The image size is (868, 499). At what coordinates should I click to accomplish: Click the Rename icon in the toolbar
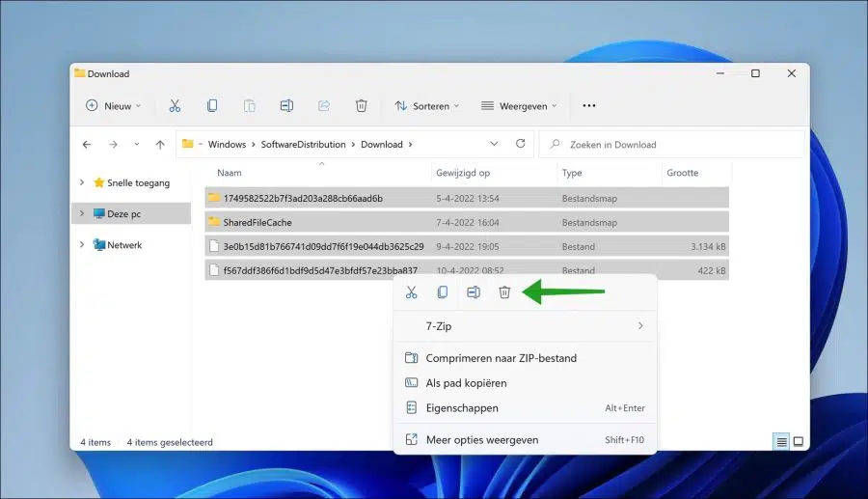[286, 106]
